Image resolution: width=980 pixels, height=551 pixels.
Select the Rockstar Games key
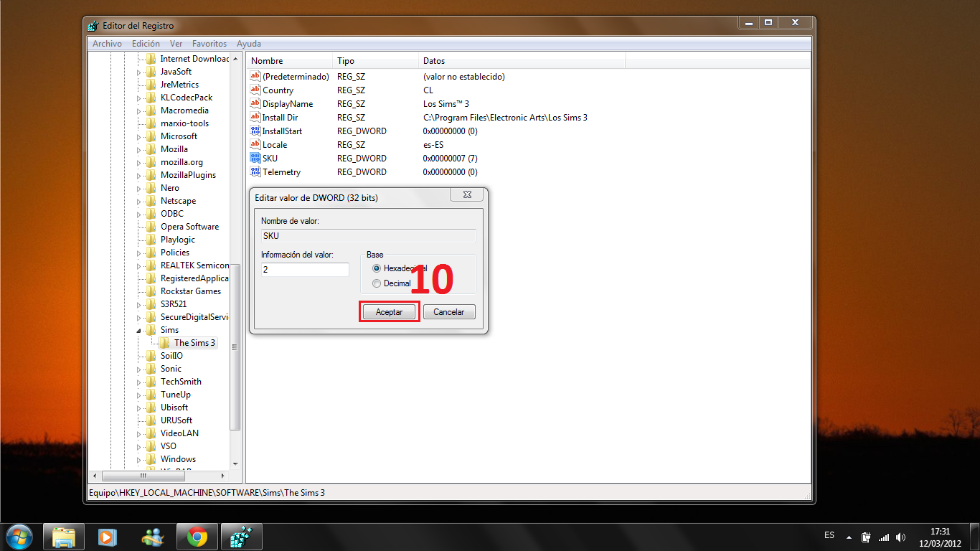coord(191,291)
